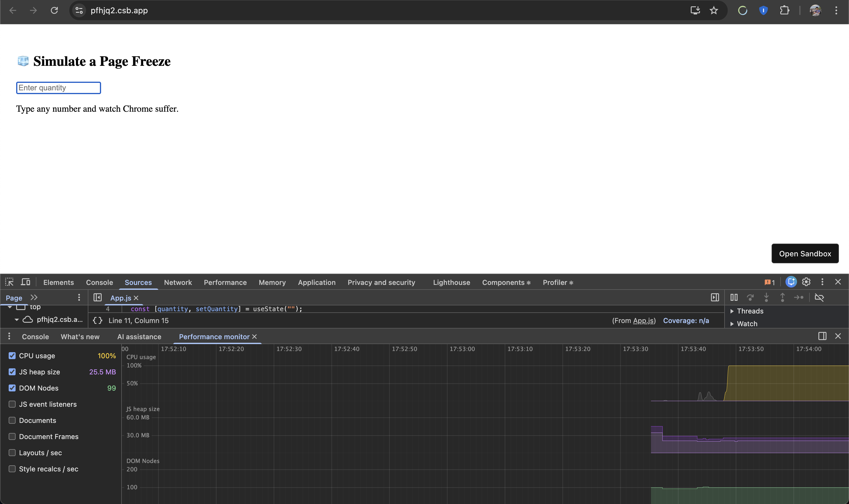The height and width of the screenshot is (504, 849).
Task: Click the Coverage: n/a link
Action: tap(686, 320)
